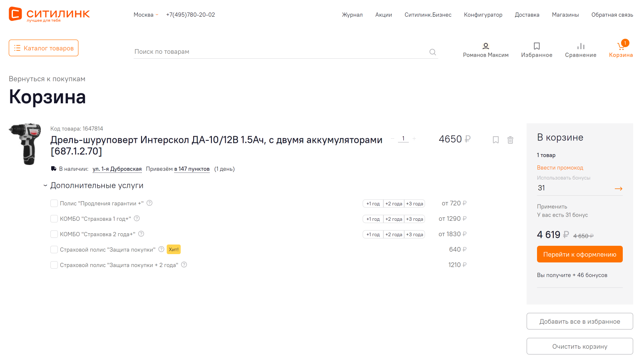
Task: Open Конфигуратор menu item
Action: click(483, 15)
